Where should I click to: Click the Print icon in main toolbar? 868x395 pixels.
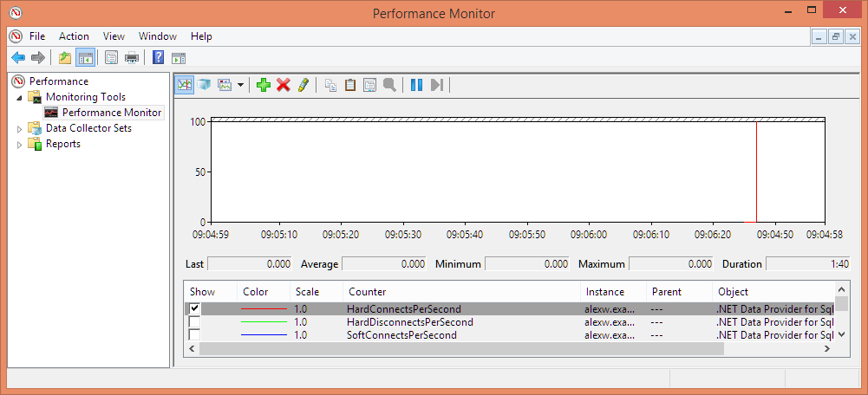click(131, 57)
